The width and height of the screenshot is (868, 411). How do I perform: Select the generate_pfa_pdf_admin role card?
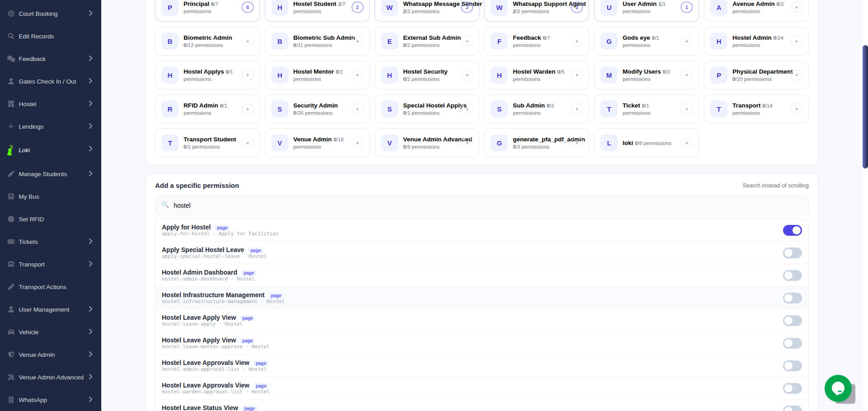point(536,143)
